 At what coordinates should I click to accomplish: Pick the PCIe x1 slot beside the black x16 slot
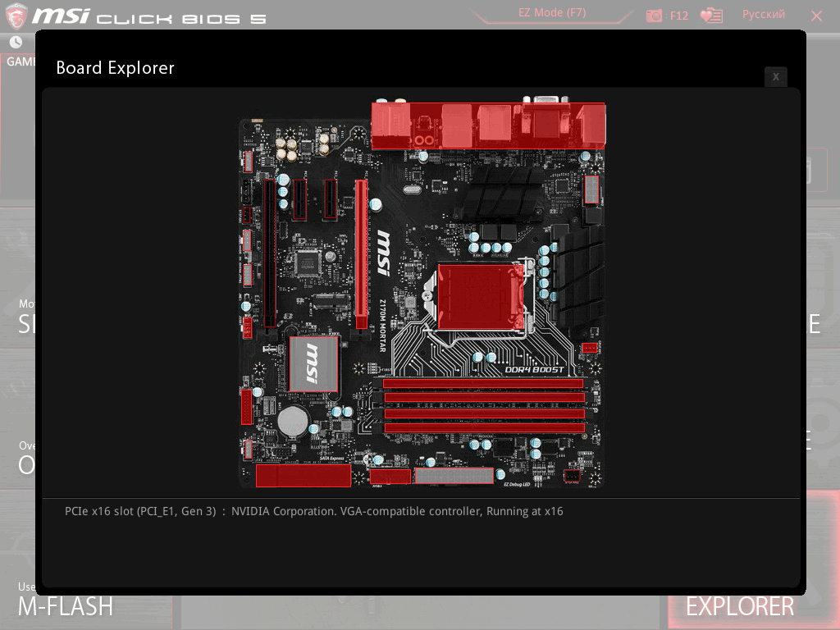point(299,200)
